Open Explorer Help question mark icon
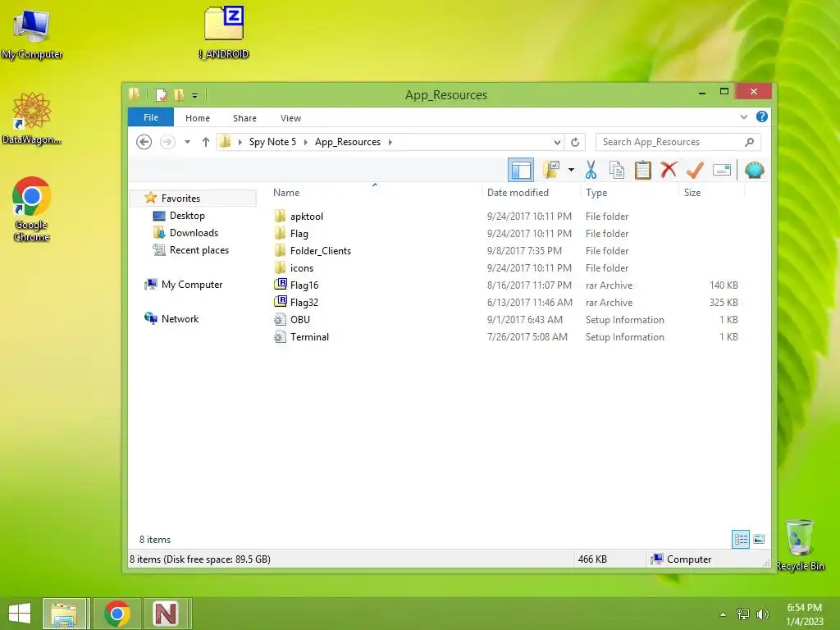The height and width of the screenshot is (630, 840). coord(761,116)
